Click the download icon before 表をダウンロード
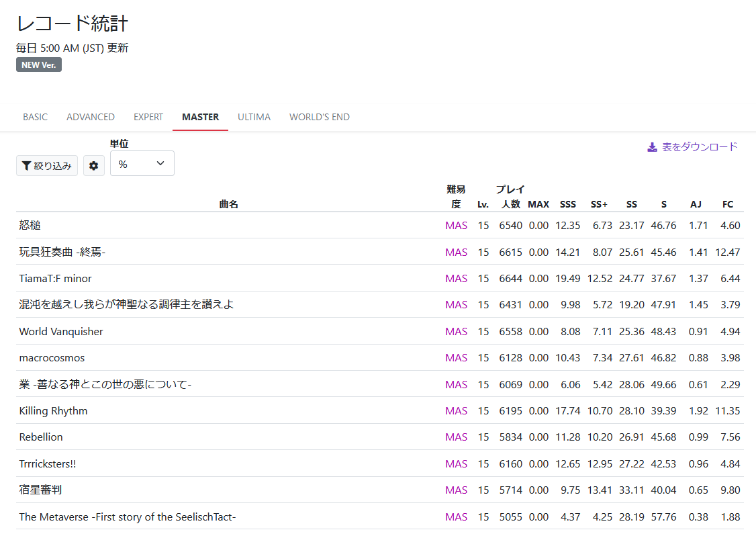Screen dimensions: 756x536 click(651, 146)
